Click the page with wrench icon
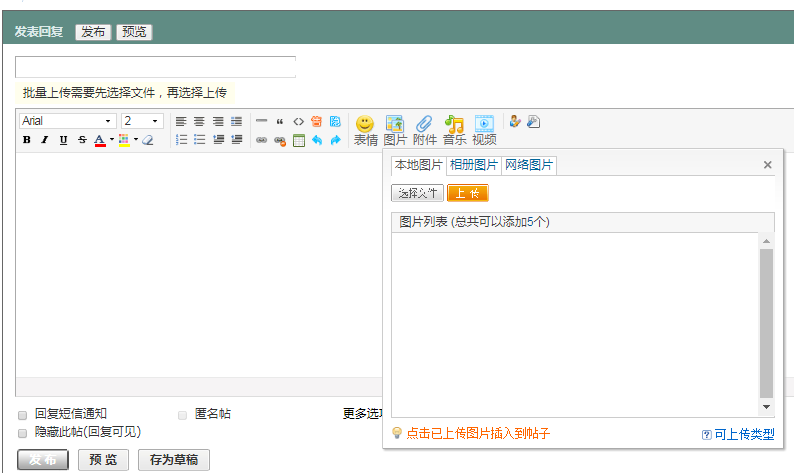Screen dimensions: 794x473 coord(534,122)
